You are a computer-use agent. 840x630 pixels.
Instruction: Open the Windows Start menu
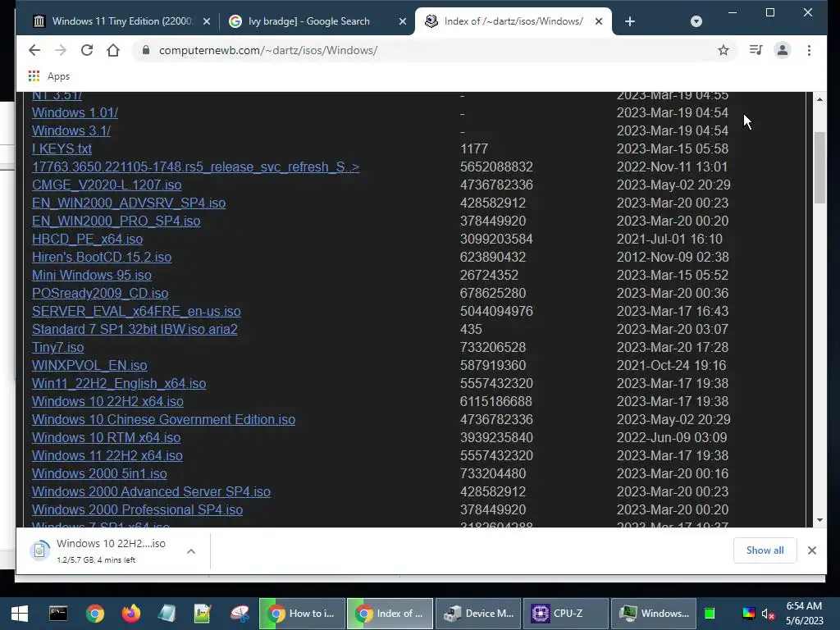(x=20, y=614)
